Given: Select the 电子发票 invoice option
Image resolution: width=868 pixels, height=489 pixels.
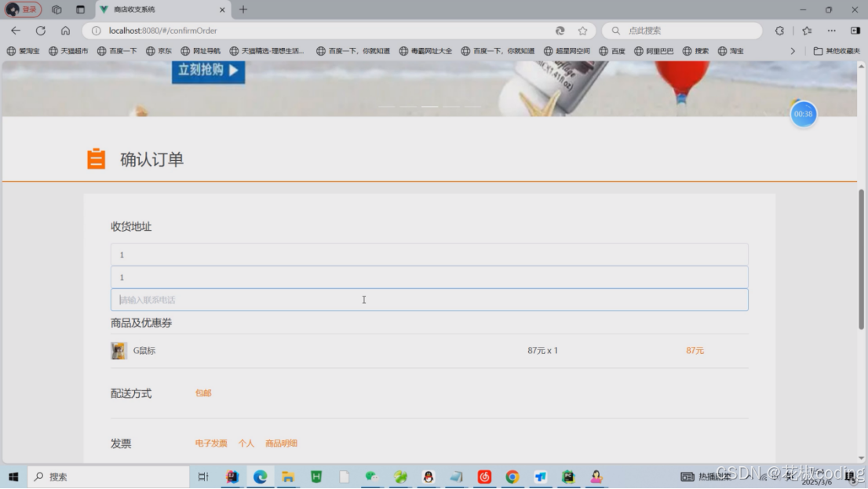Looking at the screenshot, I should pos(211,443).
